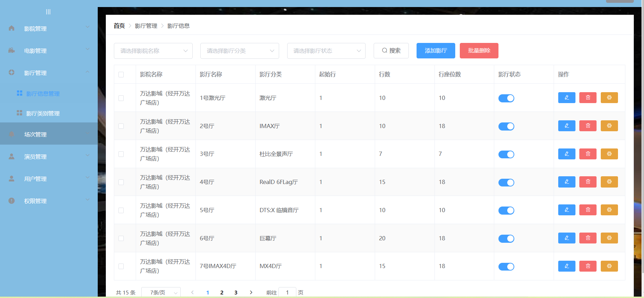This screenshot has height=298, width=644.
Task: Expand the 影院管理 submenu arrow
Action: (x=88, y=27)
